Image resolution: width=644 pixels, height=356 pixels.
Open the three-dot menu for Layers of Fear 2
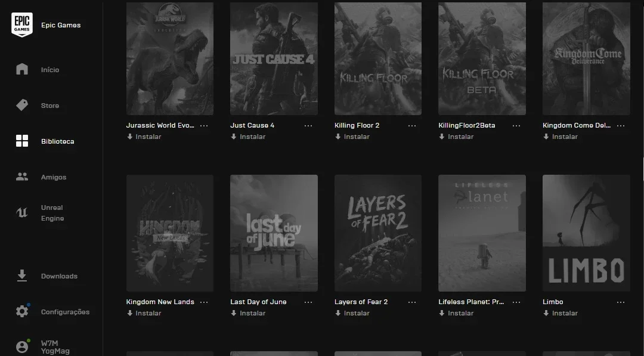click(412, 302)
